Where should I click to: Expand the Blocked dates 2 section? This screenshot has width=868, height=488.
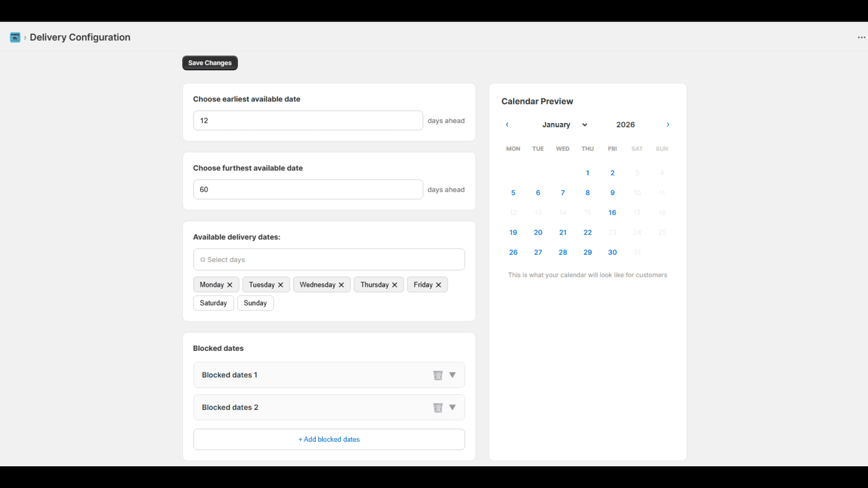(452, 407)
